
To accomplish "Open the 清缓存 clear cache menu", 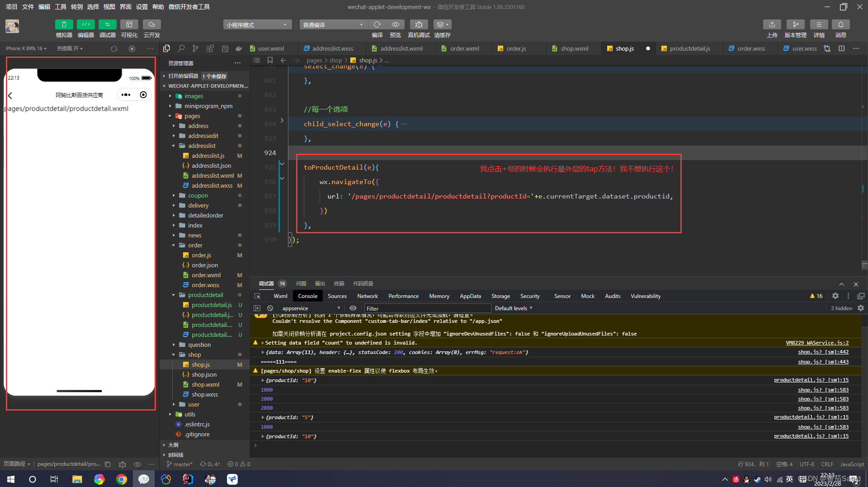I will point(442,24).
